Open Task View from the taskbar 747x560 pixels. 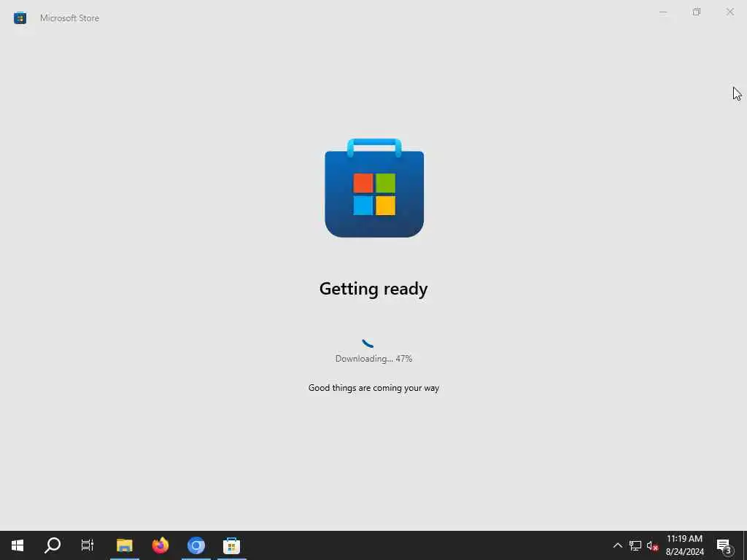pyautogui.click(x=88, y=545)
